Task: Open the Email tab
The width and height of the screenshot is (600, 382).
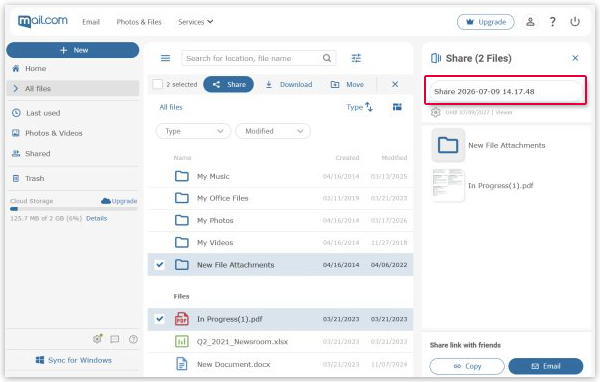Action: pos(91,22)
